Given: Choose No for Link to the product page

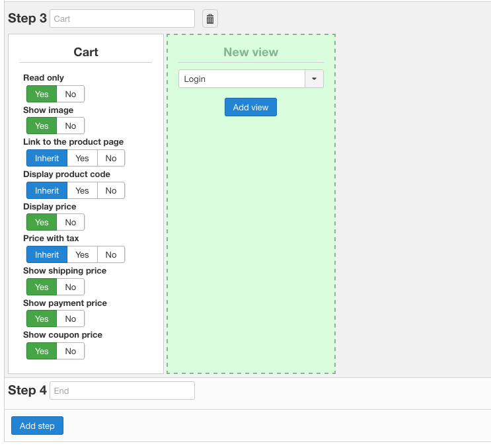Looking at the screenshot, I should coord(111,158).
